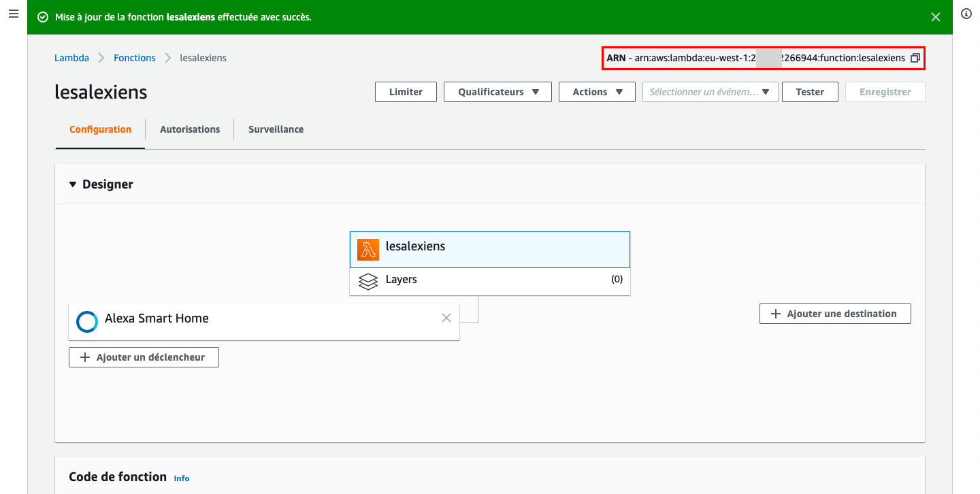This screenshot has width=980, height=494.
Task: Go to Lambda breadcrumb link
Action: (71, 58)
